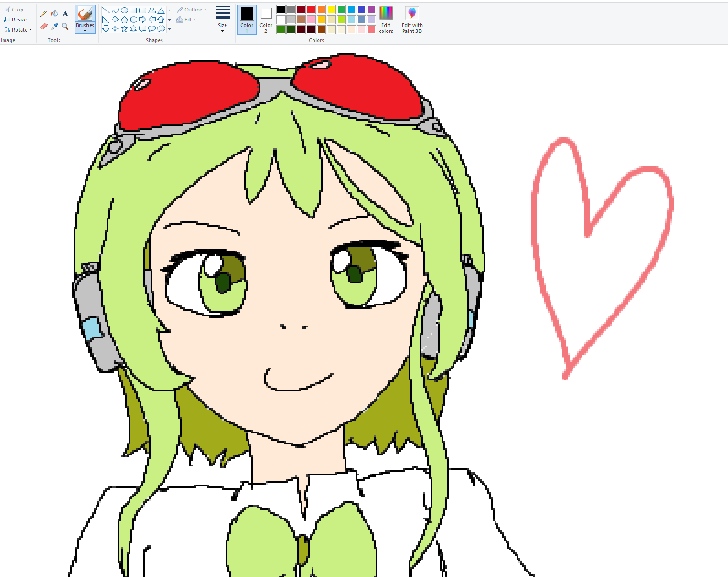The image size is (728, 577).
Task: Choose the Hexagon shape
Action: (x=133, y=20)
